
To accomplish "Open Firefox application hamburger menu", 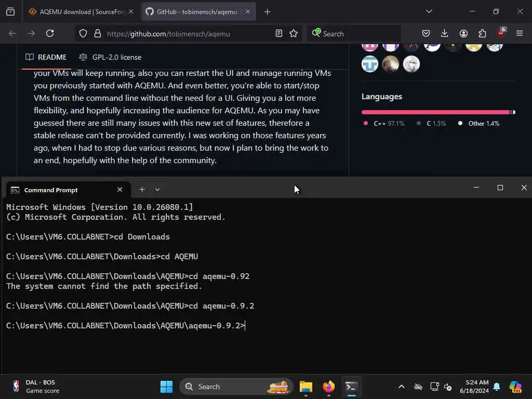I will [520, 33].
